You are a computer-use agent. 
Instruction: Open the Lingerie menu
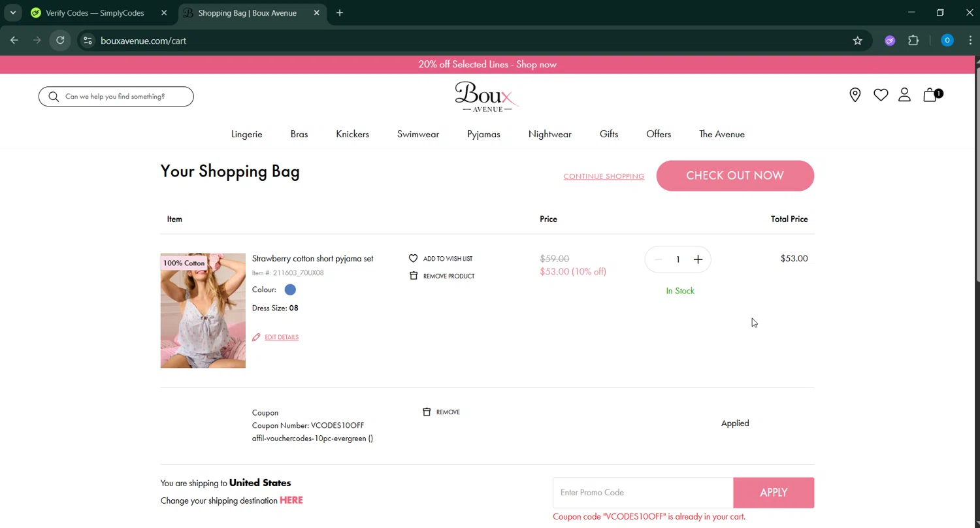click(247, 134)
